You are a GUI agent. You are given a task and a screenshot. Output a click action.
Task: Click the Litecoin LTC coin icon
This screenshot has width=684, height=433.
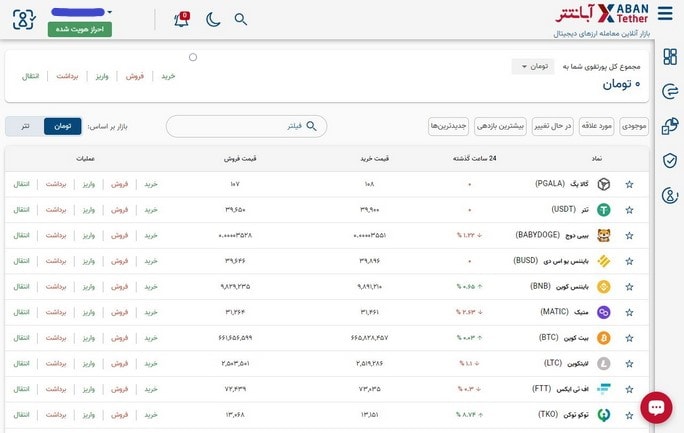604,364
